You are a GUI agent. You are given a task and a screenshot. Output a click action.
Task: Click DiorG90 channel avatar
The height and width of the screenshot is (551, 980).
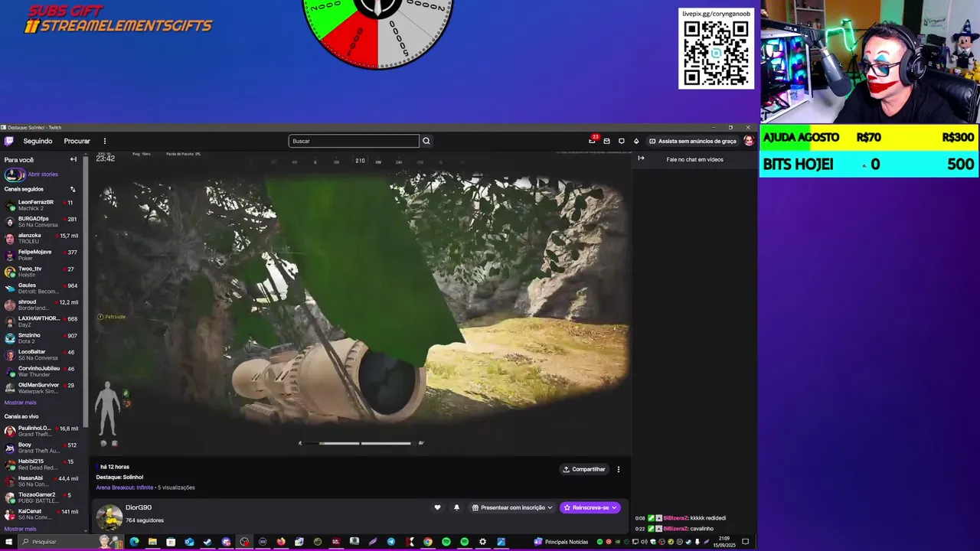pos(109,517)
